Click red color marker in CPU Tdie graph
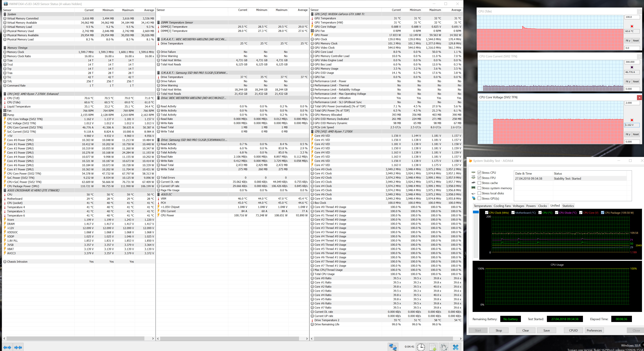Screen dimensions: 644x351 coord(632,26)
